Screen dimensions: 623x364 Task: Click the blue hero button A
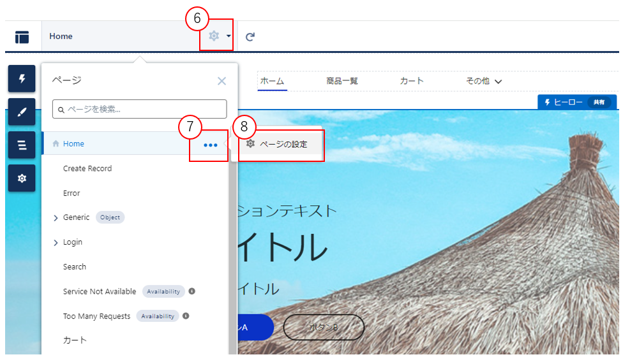point(255,327)
